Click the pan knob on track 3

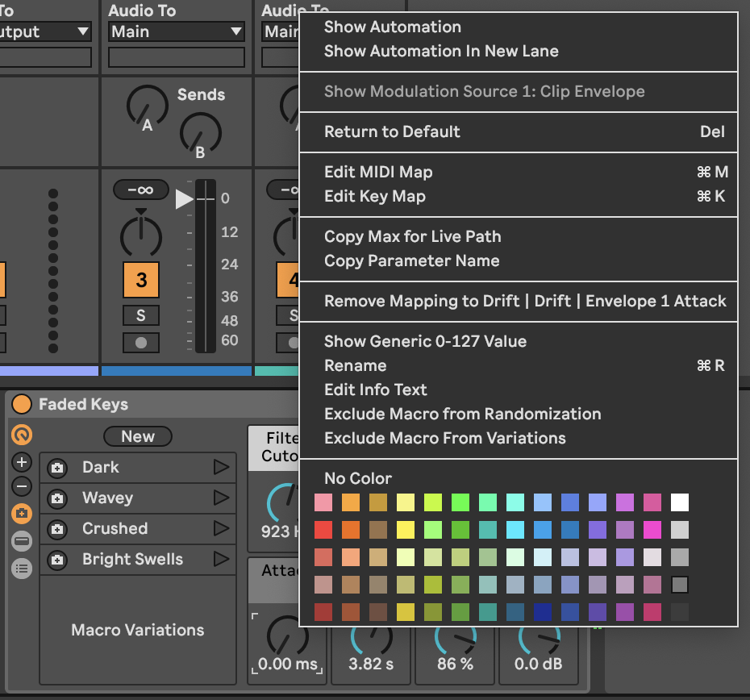click(140, 236)
